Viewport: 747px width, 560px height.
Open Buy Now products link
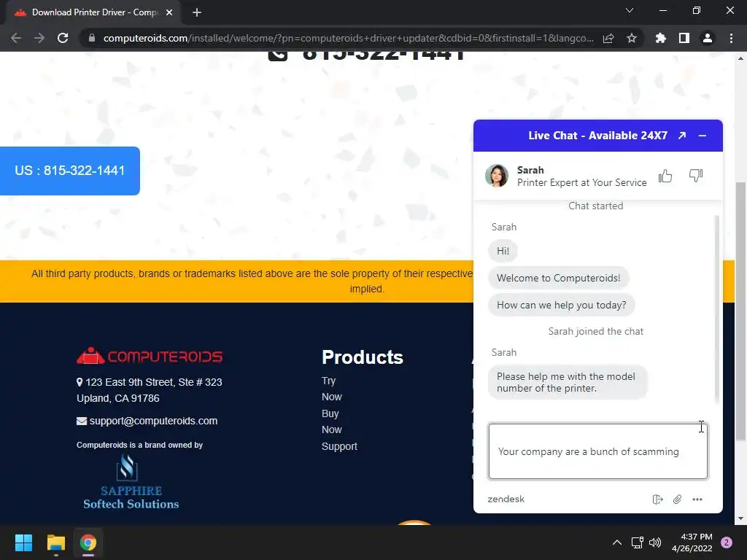pyautogui.click(x=332, y=421)
